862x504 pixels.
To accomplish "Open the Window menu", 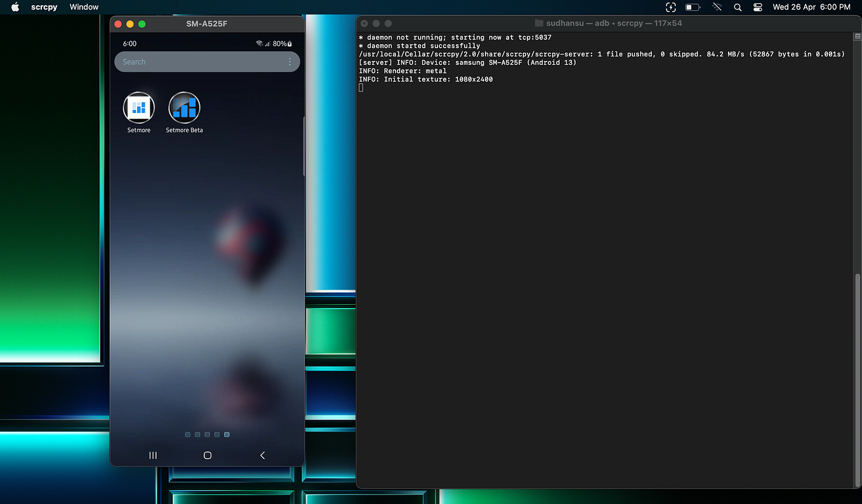I will [84, 7].
